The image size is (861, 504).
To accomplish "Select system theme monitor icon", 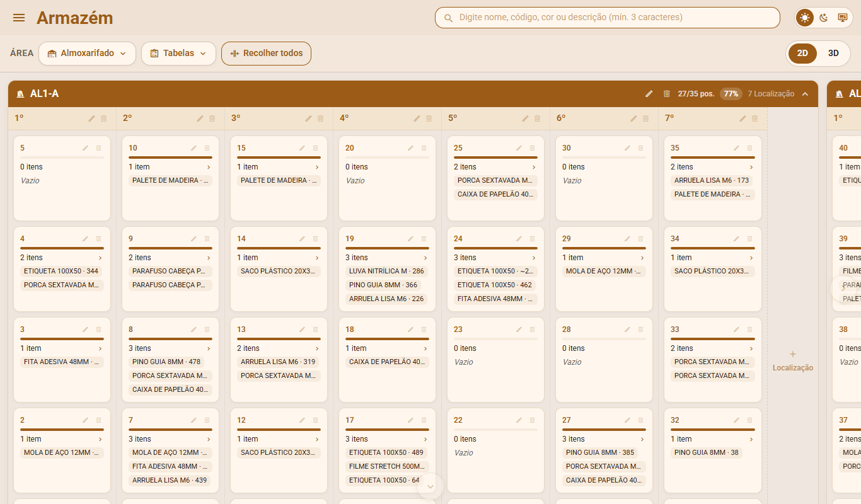I will [x=842, y=18].
